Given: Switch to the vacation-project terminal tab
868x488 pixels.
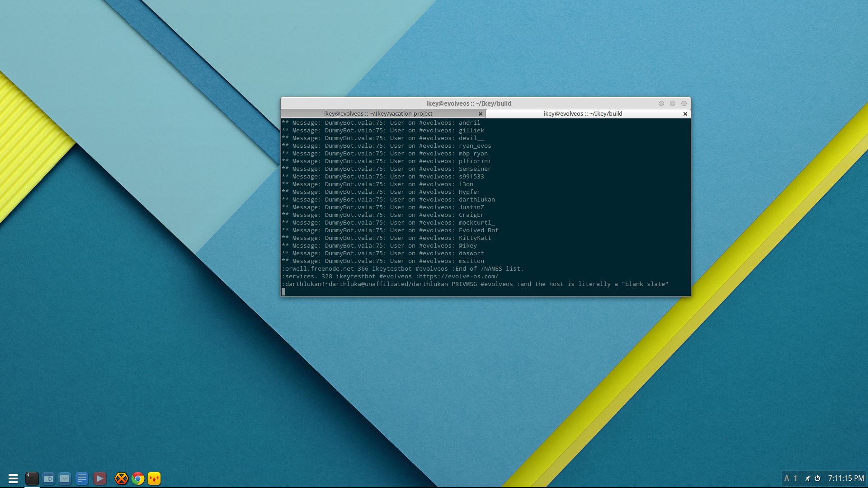Looking at the screenshot, I should (x=378, y=113).
